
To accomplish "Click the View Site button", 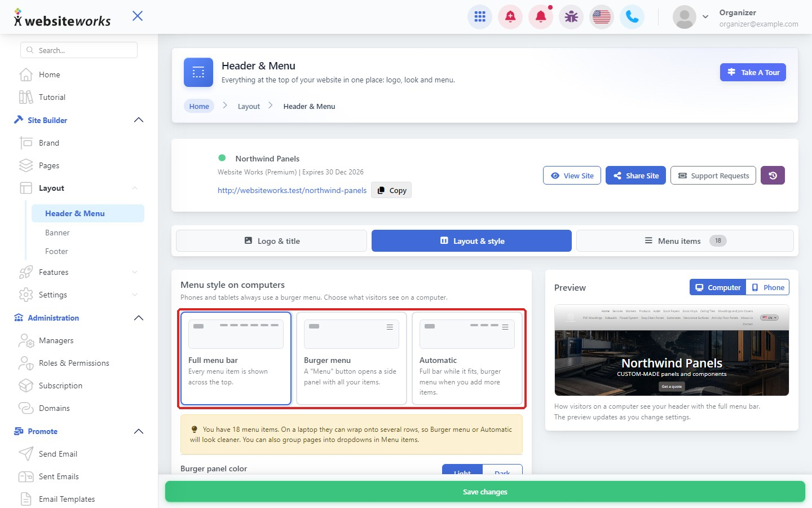I will (x=572, y=176).
